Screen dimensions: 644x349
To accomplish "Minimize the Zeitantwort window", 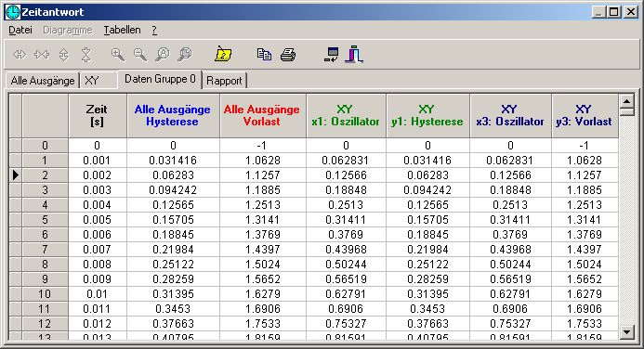I will (598, 12).
